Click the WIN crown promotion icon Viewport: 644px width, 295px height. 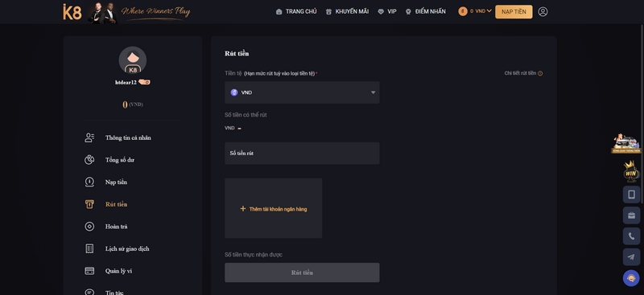point(631,171)
